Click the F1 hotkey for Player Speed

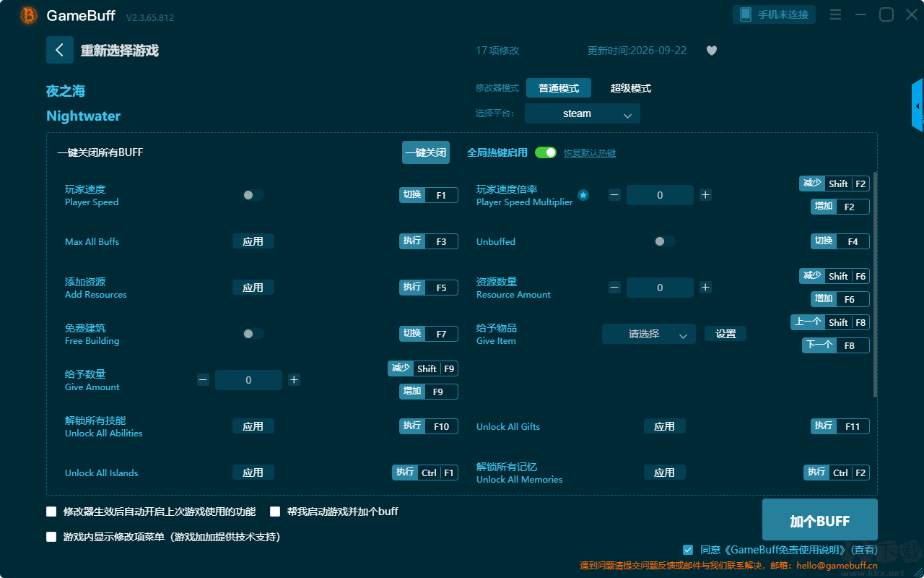pyautogui.click(x=429, y=195)
